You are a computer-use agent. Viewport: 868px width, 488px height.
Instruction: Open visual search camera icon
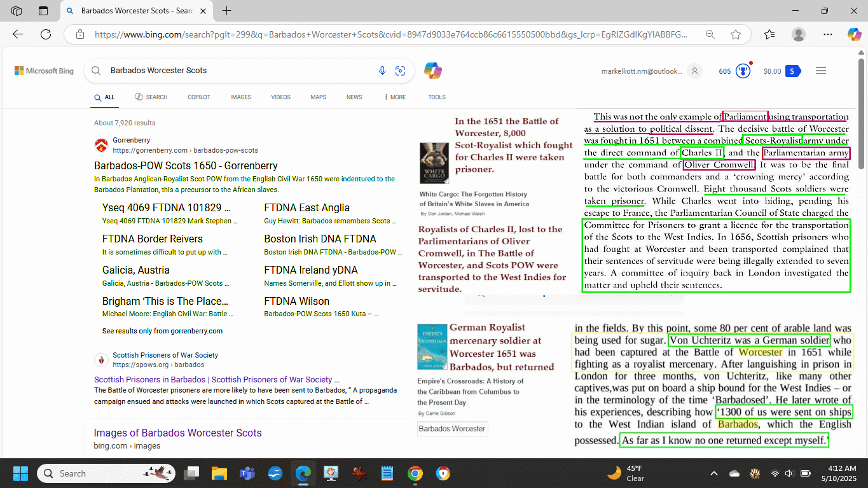tap(400, 71)
